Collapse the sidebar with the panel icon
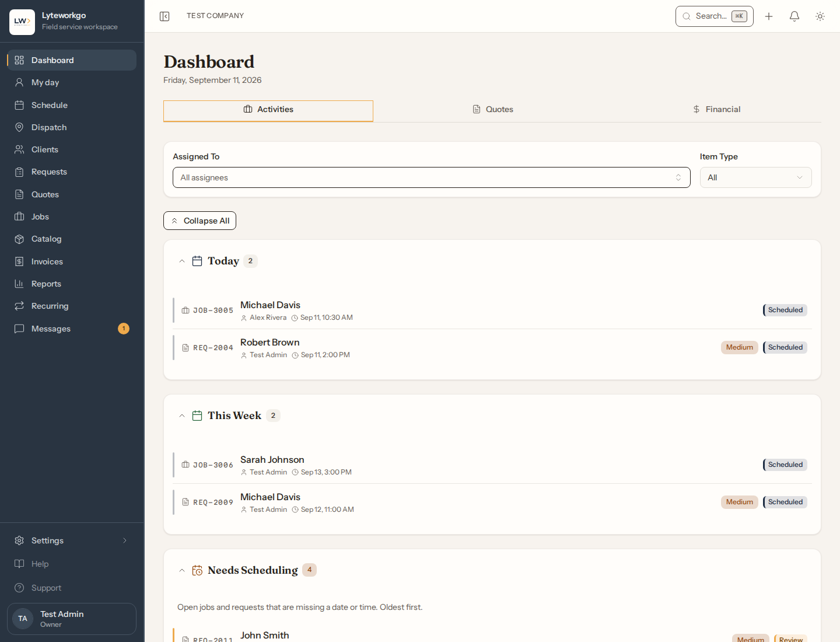840x642 pixels. [x=164, y=16]
